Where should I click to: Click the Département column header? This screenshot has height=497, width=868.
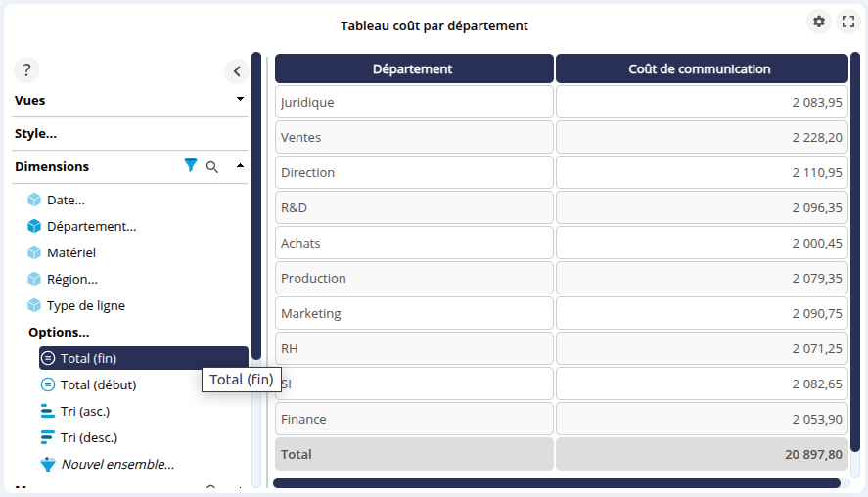coord(413,68)
